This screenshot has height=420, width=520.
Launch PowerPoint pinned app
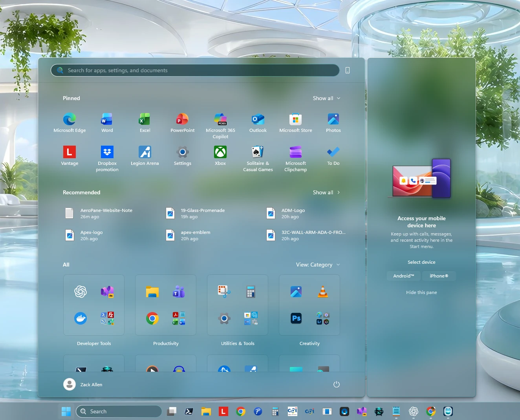click(x=182, y=123)
